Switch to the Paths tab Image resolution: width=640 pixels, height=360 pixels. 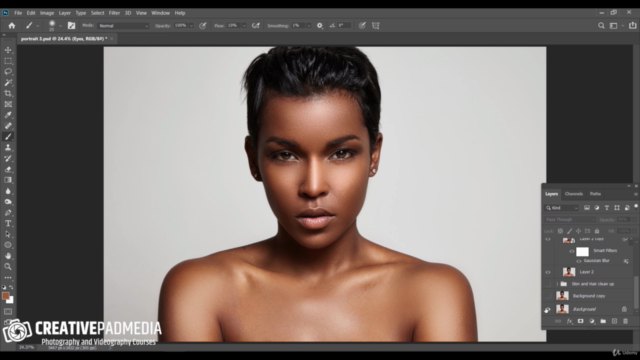595,194
